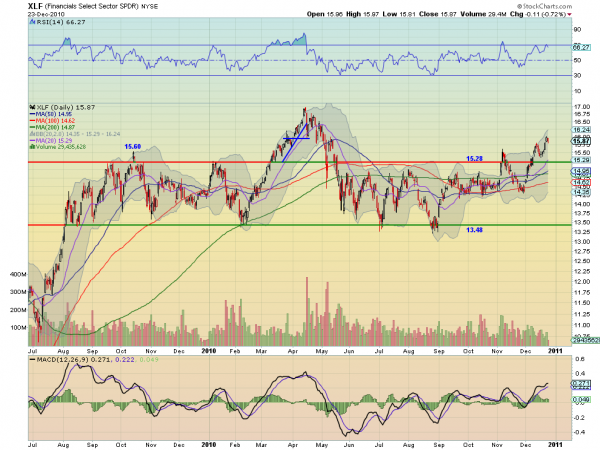Click the 23-Dec-2010 chart date
Viewport: 600px width, 450px height.
[x=46, y=14]
